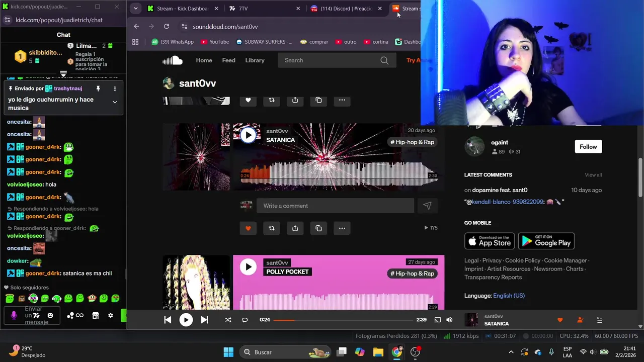Viewport: 644px width, 362px height.
Task: Expand the gift leaderboard handle in chat
Action: 63,74
